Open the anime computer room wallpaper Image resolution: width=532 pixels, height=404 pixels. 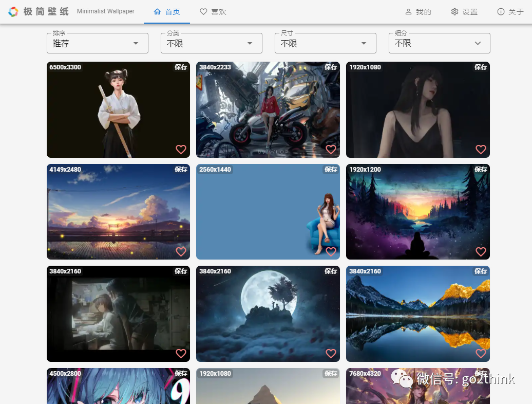click(119, 314)
